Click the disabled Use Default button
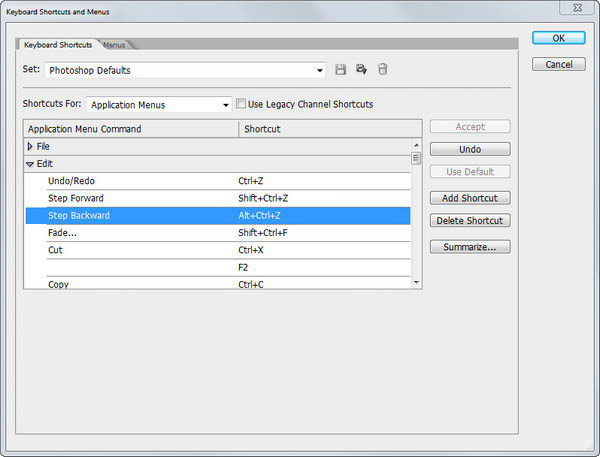The height and width of the screenshot is (457, 600). tap(470, 171)
